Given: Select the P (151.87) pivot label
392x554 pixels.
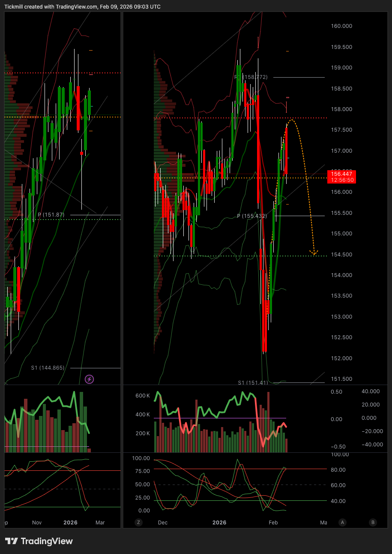Looking at the screenshot, I should click(51, 215).
